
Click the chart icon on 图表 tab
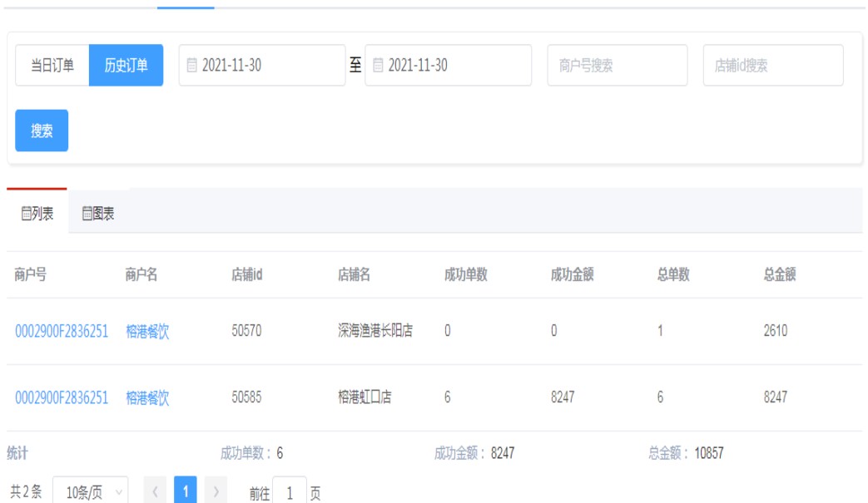coord(87,214)
